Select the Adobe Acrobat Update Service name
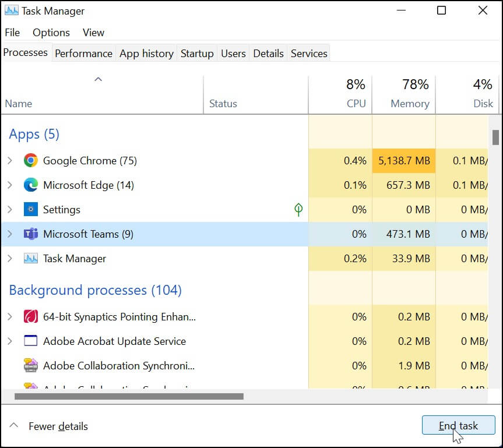This screenshot has width=503, height=448. 114,341
